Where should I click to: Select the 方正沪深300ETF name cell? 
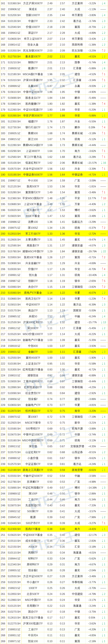[x=33, y=3]
